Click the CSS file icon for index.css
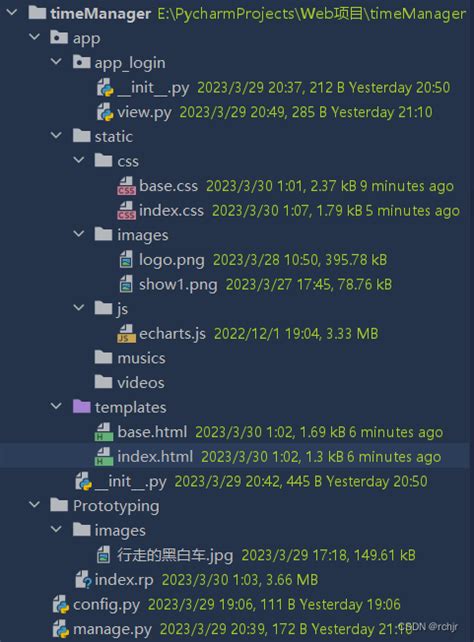The width and height of the screenshot is (474, 642). tap(126, 210)
